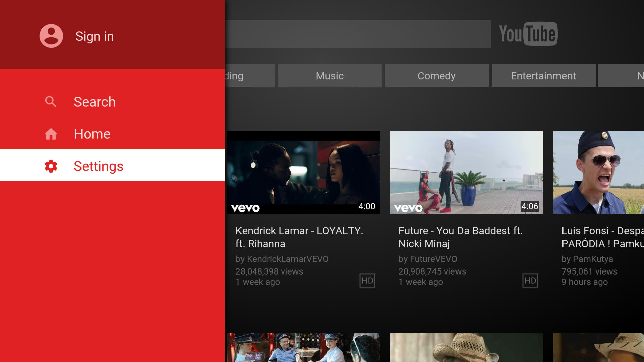This screenshot has width=644, height=362.
Task: Switch to the Entertainment tab
Action: 543,76
